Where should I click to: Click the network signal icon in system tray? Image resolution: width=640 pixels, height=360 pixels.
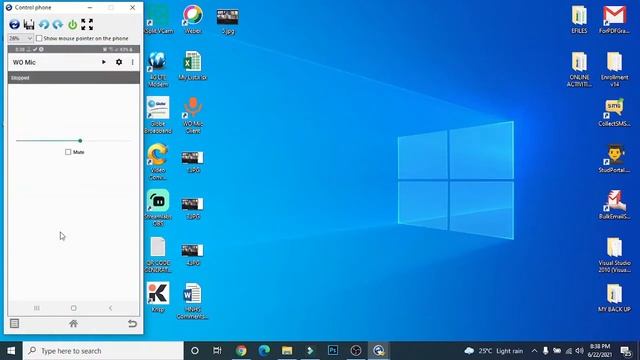click(x=569, y=351)
